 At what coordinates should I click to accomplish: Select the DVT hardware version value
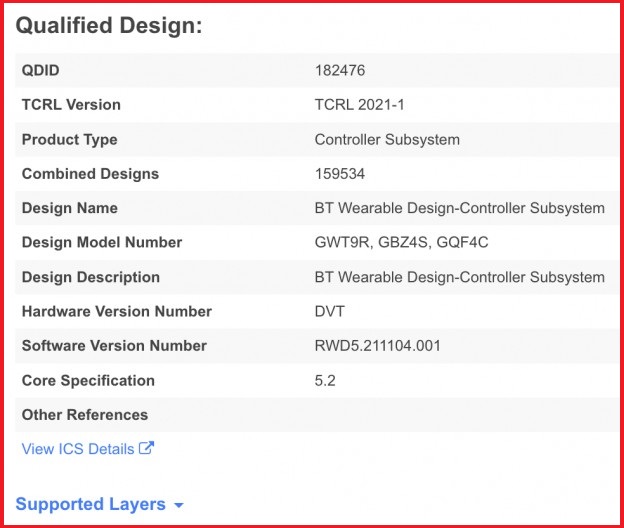(329, 311)
